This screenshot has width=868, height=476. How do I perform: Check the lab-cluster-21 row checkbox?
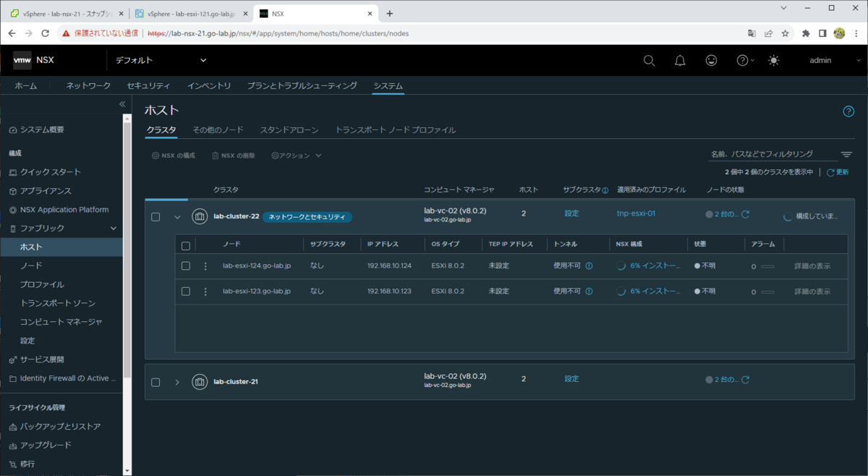click(156, 381)
